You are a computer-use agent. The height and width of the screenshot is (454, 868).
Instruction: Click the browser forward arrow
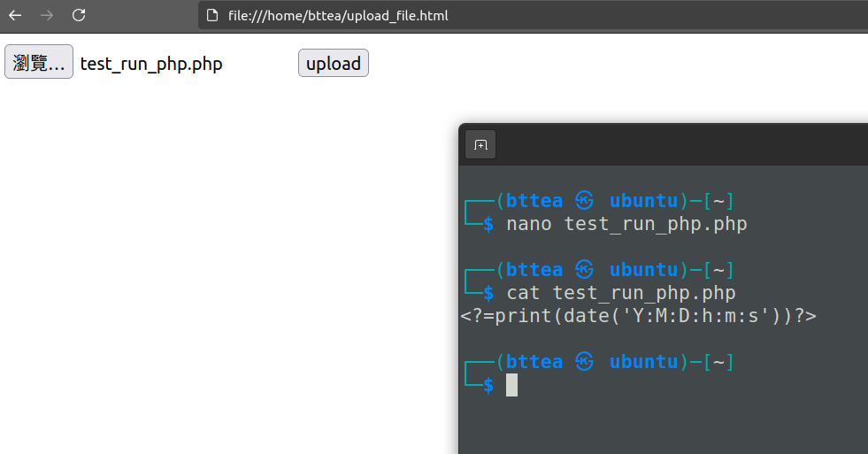click(x=47, y=16)
